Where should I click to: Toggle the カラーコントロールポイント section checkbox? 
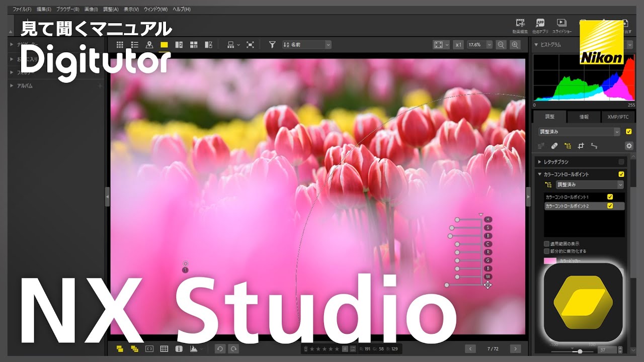coord(621,174)
